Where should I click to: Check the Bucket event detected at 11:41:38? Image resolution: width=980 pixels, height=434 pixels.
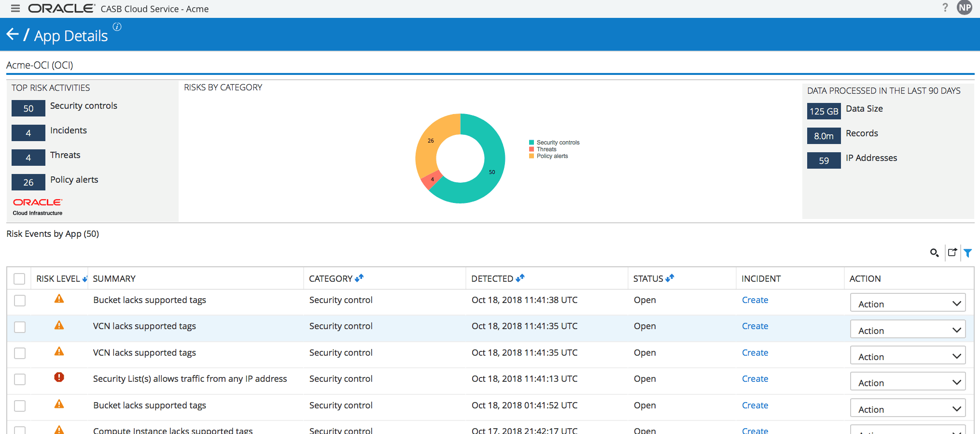(20, 301)
